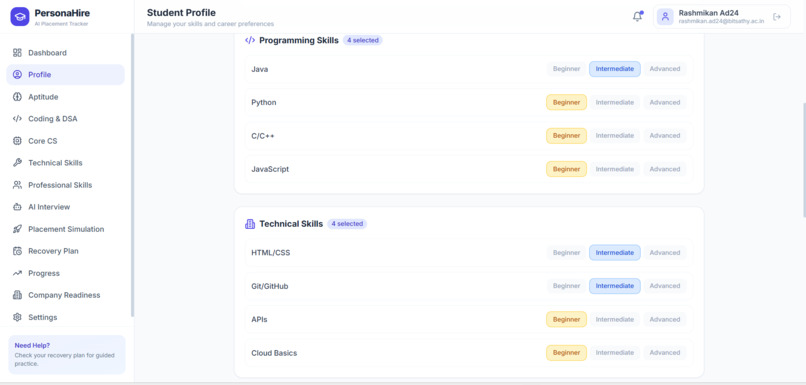The height and width of the screenshot is (385, 806).
Task: View Company Readiness page
Action: pyautogui.click(x=65, y=295)
